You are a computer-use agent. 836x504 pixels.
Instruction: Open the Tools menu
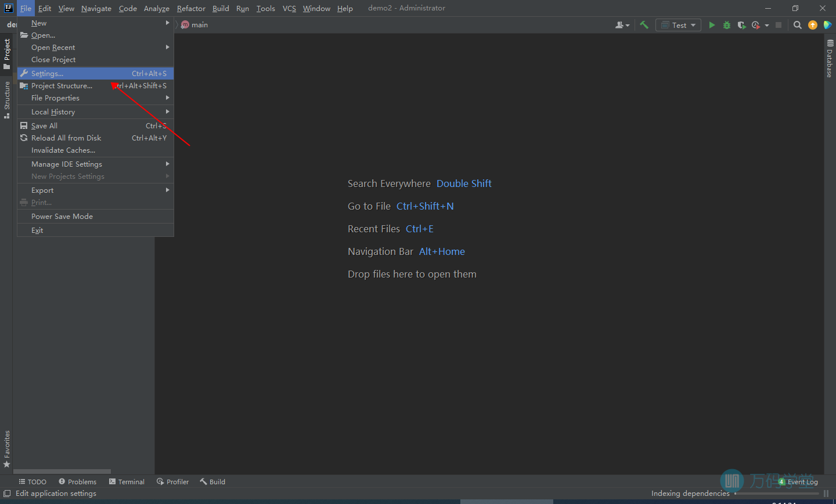266,8
